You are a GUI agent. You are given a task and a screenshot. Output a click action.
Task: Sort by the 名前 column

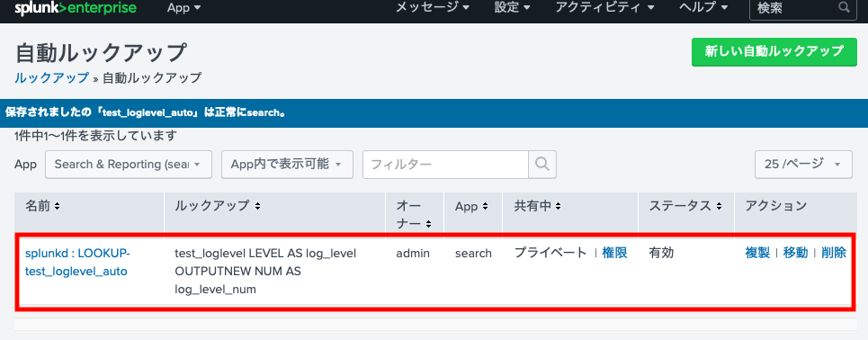tap(42, 207)
